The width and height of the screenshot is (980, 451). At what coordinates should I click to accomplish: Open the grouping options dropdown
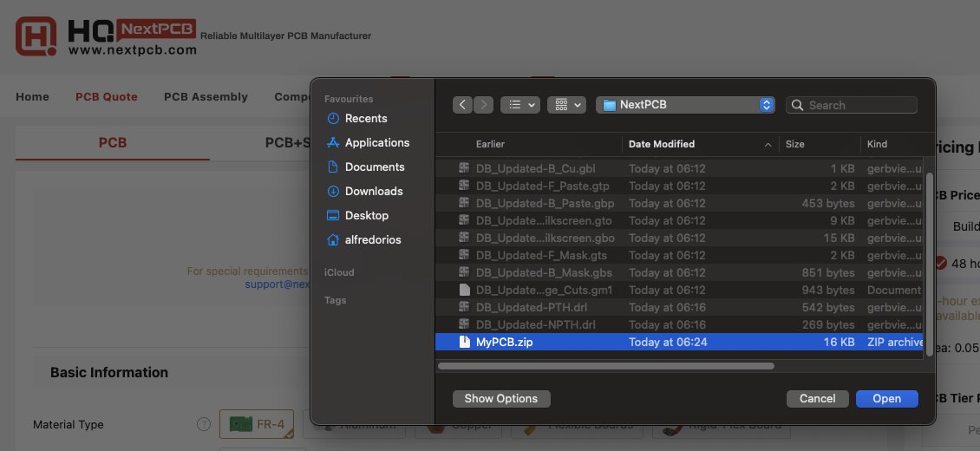pyautogui.click(x=566, y=105)
